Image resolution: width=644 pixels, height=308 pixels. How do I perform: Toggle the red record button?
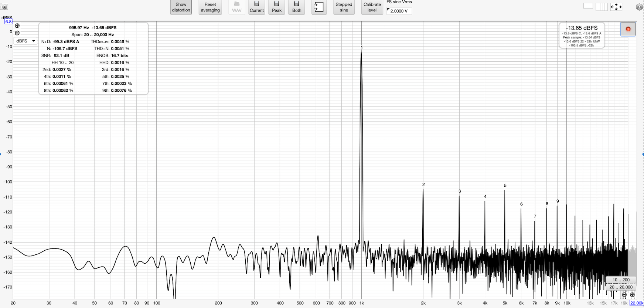pos(628,29)
